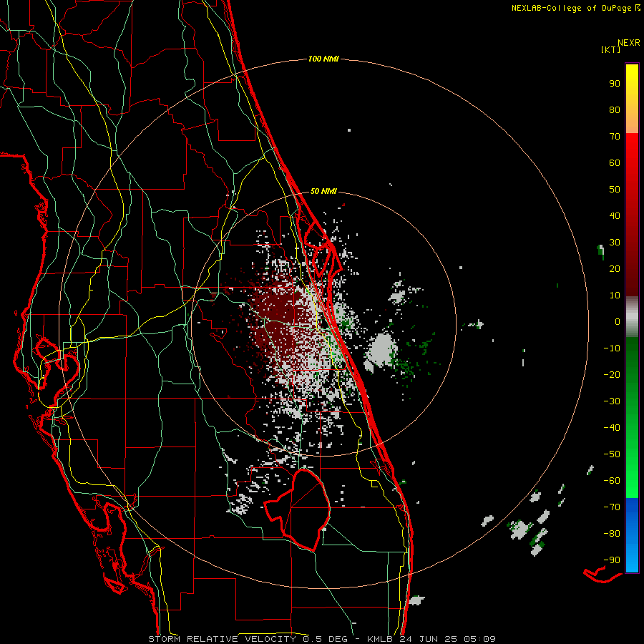Viewport: 644px width, 644px height.
Task: Select the 10 value on velocity scale
Action: [615, 296]
